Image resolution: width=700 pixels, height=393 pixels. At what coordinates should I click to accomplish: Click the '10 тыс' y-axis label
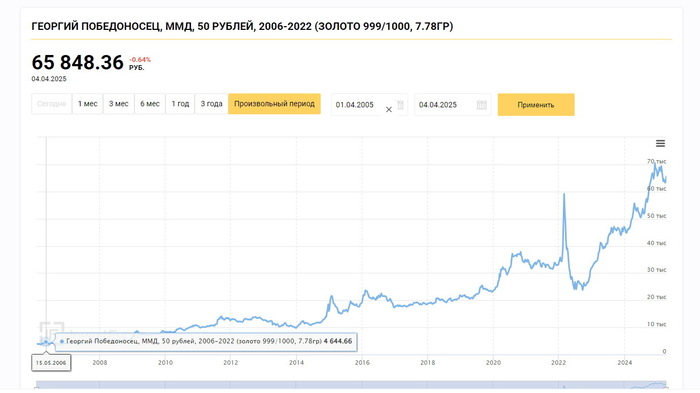coord(656,324)
